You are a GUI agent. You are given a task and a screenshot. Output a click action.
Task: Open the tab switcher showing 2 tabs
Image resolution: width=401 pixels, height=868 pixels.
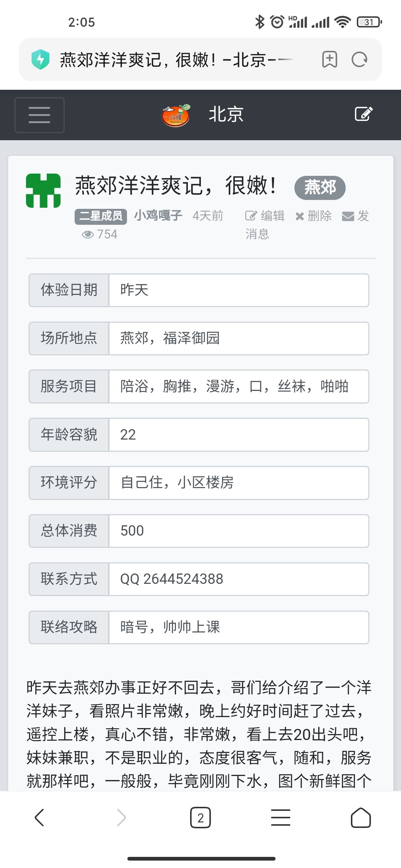click(x=200, y=818)
